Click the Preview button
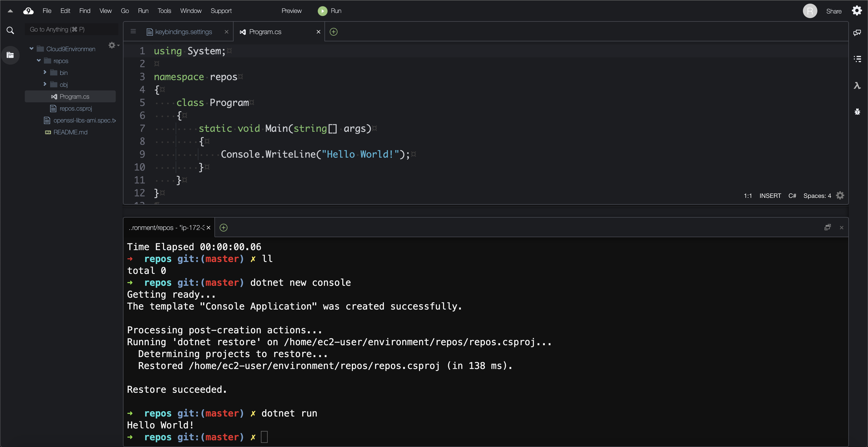868x447 pixels. coord(291,11)
